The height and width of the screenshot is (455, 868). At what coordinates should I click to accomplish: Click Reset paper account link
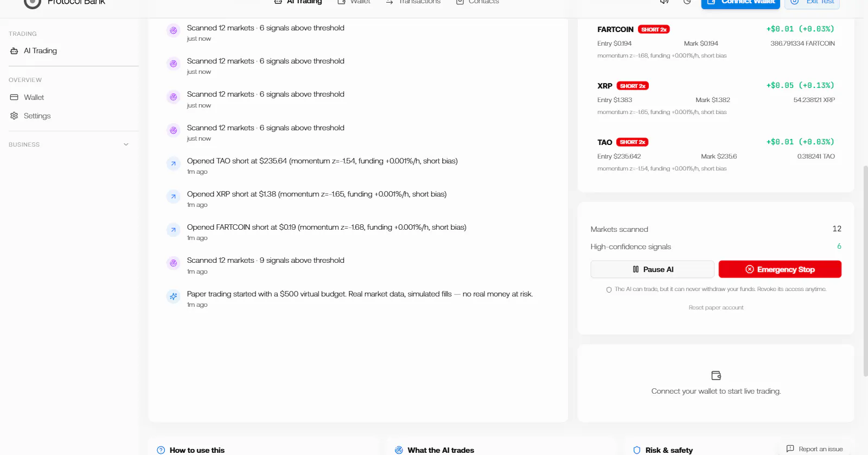(716, 307)
